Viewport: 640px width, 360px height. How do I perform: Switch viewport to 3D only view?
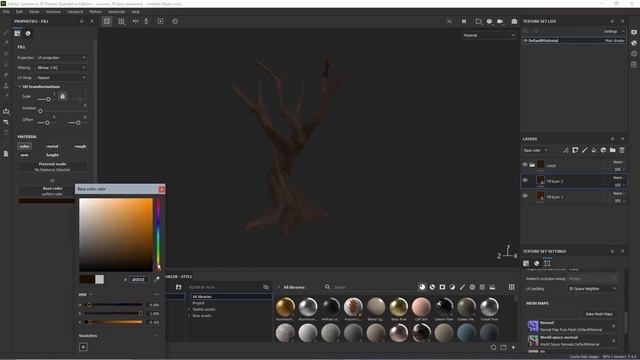tap(107, 21)
